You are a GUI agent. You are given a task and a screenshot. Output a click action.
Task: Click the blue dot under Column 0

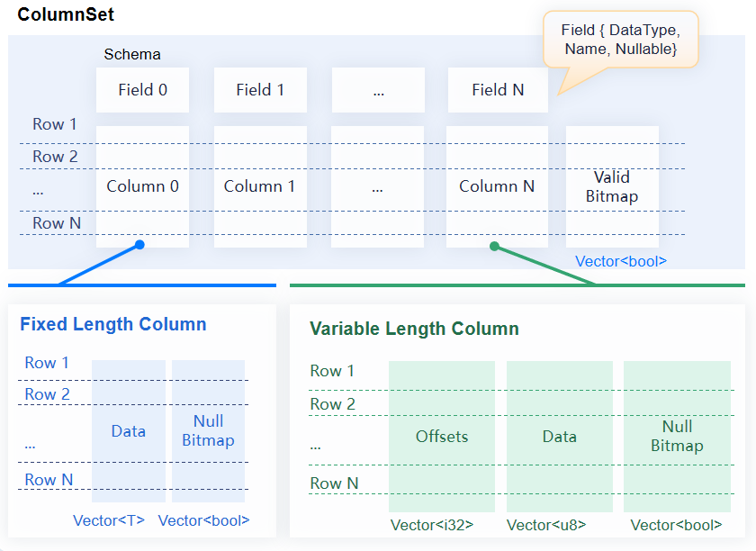coord(139,245)
